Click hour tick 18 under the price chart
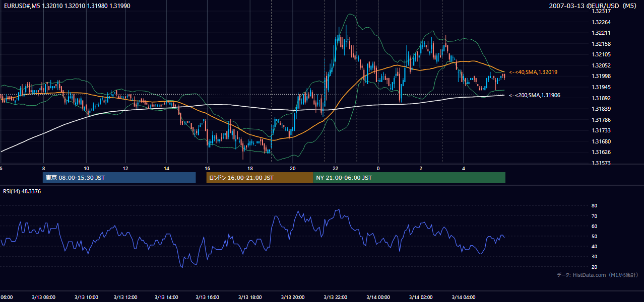Image resolution: width=644 pixels, height=302 pixels. pos(250,168)
